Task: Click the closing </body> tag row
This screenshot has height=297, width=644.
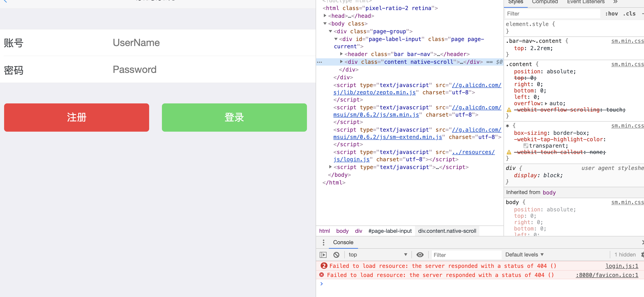Action: (x=339, y=175)
